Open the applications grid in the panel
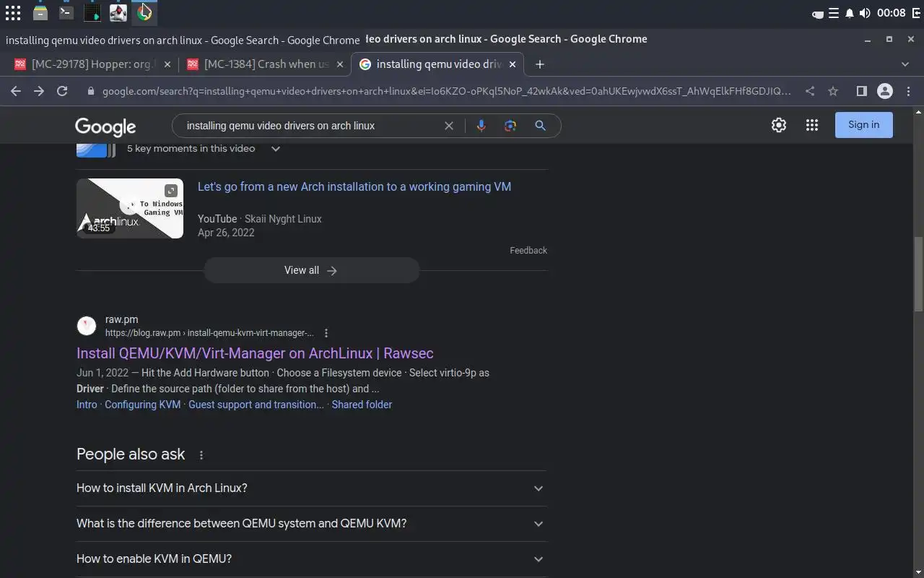 13,12
